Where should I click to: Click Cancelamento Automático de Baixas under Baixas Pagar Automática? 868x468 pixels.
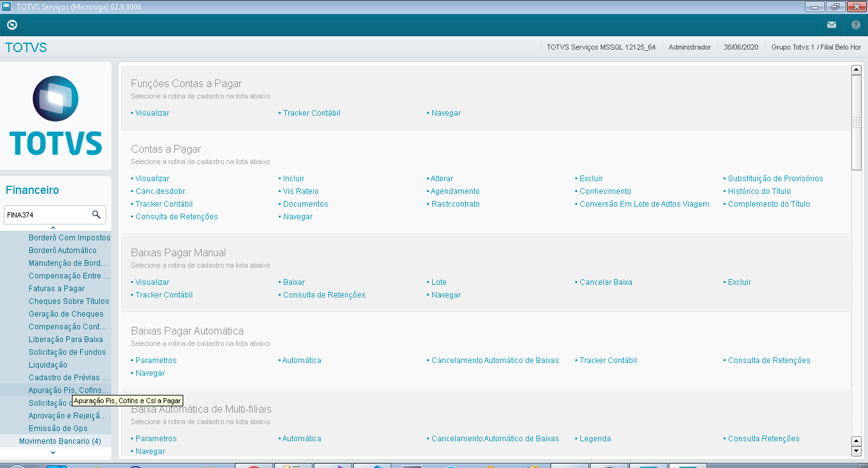[495, 361]
